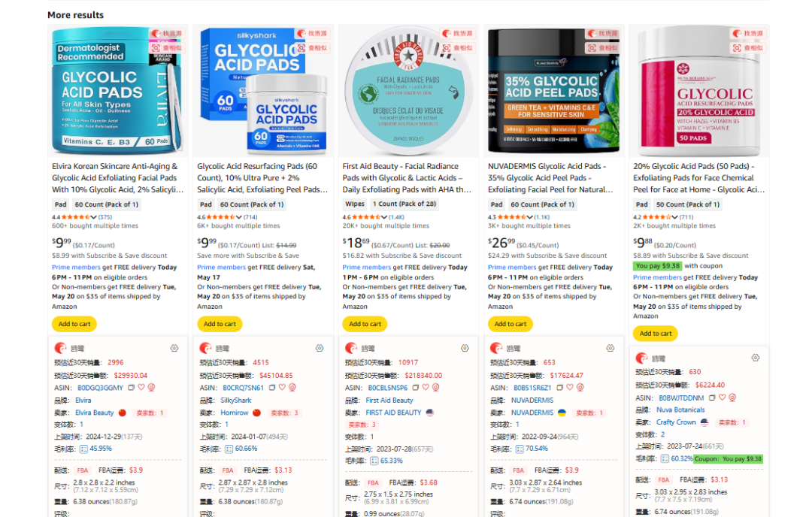Click 查相似 on the NUVADERMIS product image
Screen dimensions: 812x517
coord(603,48)
